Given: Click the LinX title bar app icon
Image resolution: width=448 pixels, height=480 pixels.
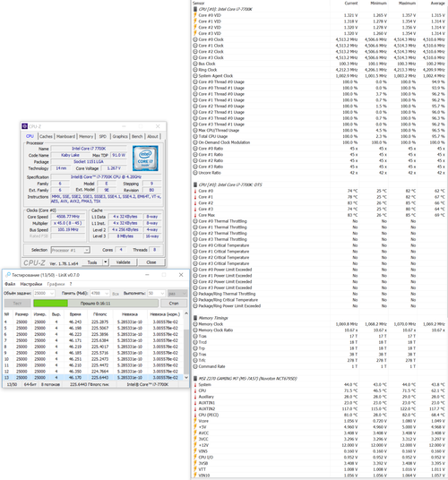Looking at the screenshot, I should 8,275.
